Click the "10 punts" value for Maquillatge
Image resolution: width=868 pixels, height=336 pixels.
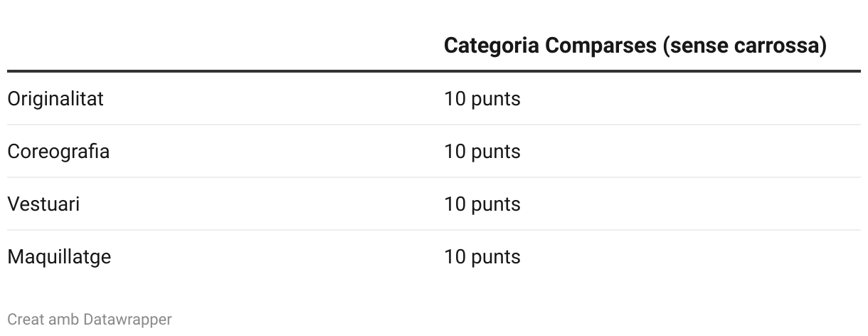coord(482,256)
